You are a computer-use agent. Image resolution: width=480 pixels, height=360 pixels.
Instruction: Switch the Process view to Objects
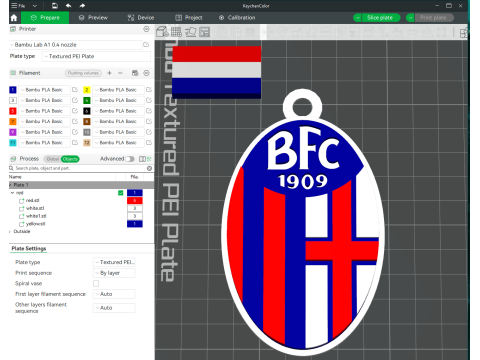tap(70, 159)
